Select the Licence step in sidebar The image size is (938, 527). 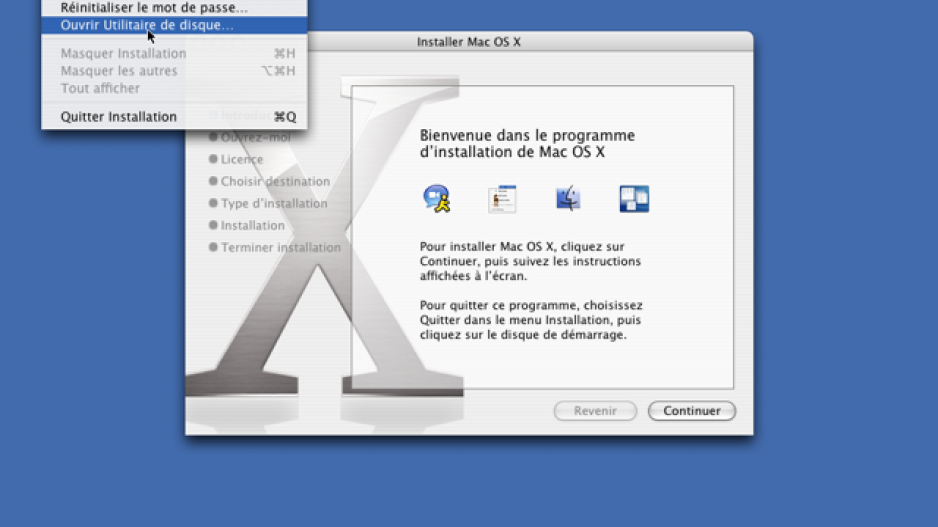point(236,159)
